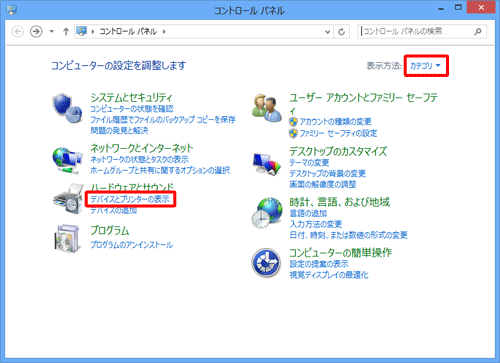Screen dimensions: 500x363
Task: Open コンピューターの状態を確認 link
Action: tap(132, 109)
